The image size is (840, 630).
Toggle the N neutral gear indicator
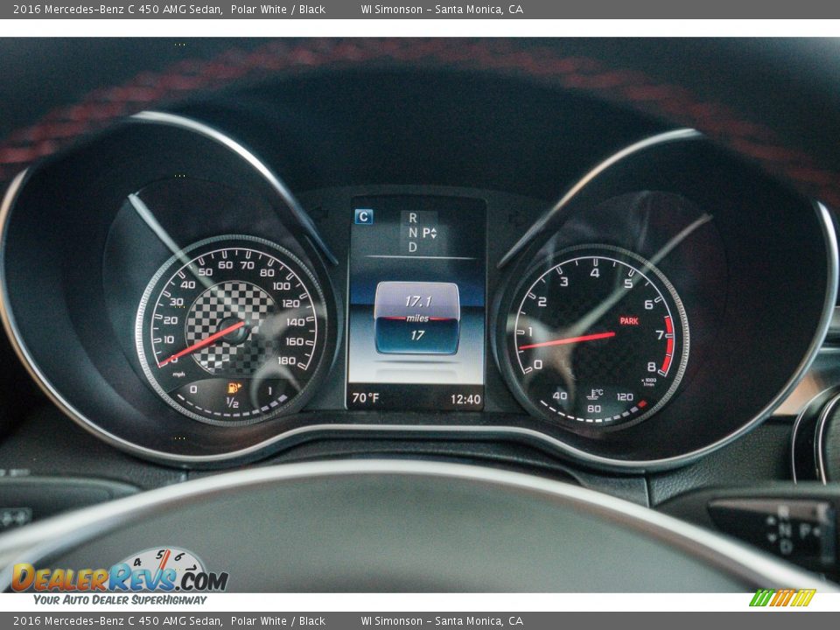[x=413, y=232]
